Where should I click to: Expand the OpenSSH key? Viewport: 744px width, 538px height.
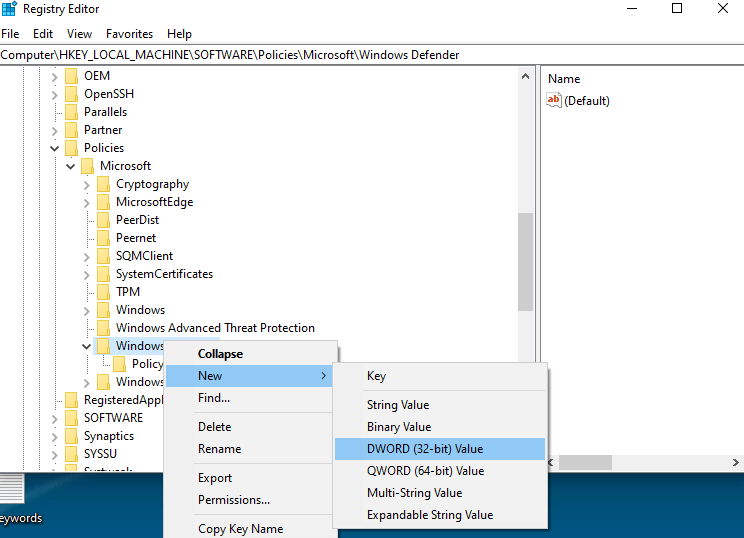coord(55,94)
